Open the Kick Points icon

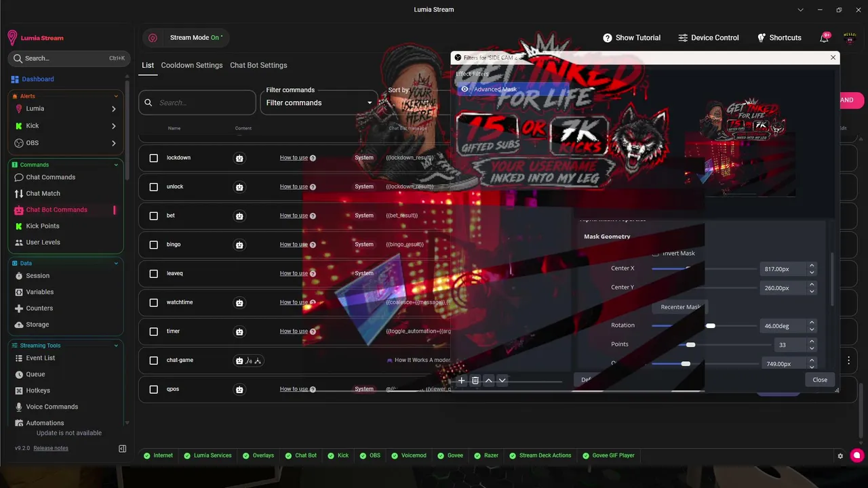[x=19, y=226]
